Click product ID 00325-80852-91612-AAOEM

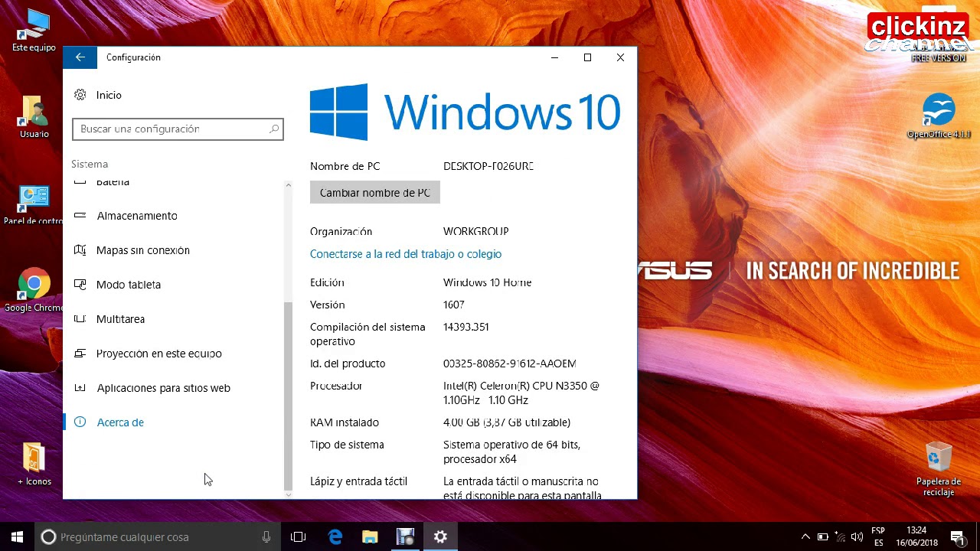point(510,364)
